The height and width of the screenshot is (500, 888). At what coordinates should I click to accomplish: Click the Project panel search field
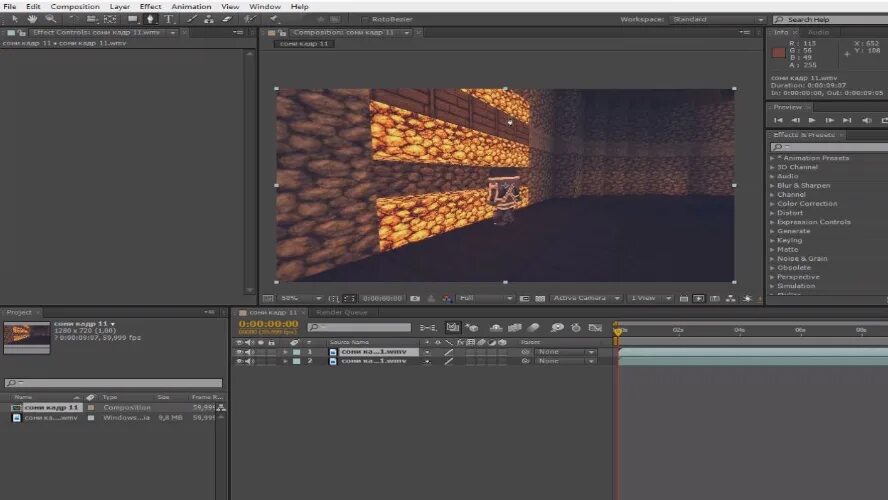113,383
